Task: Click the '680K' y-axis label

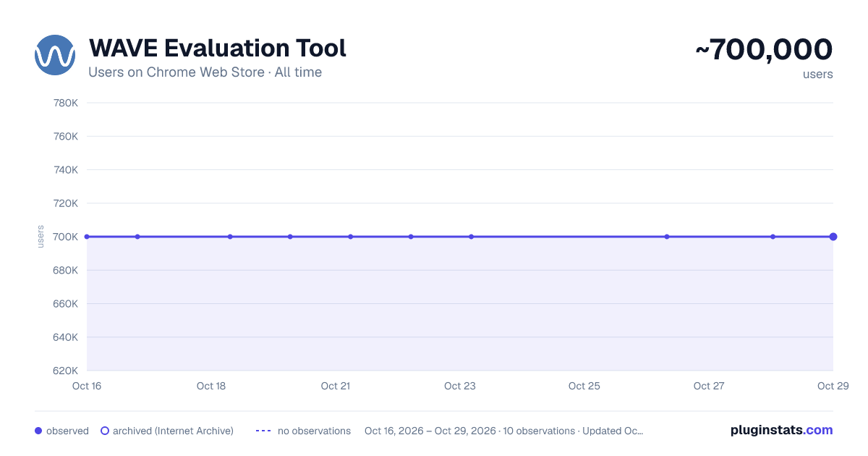Action: (x=66, y=270)
